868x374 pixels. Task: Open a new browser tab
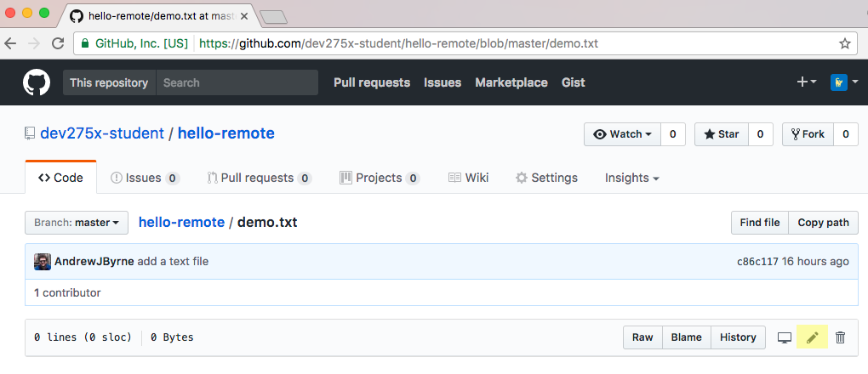(x=273, y=18)
